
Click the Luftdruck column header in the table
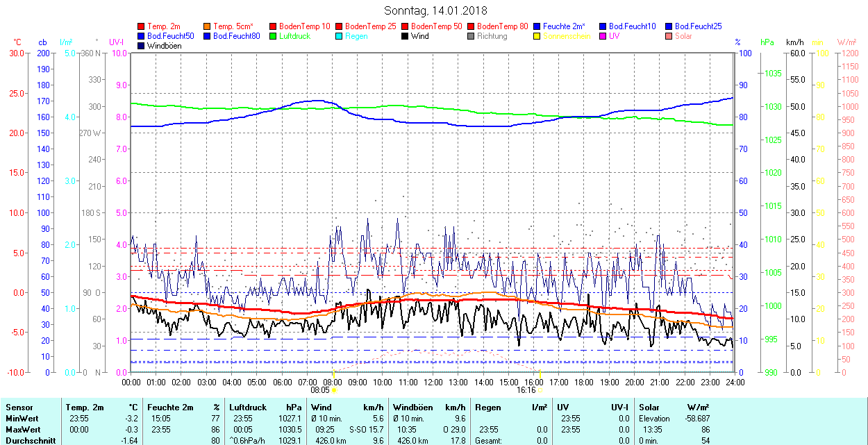coord(247,408)
